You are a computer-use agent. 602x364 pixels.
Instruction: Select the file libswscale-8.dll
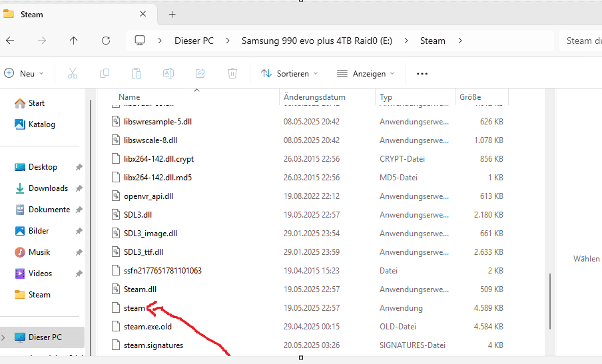point(150,140)
